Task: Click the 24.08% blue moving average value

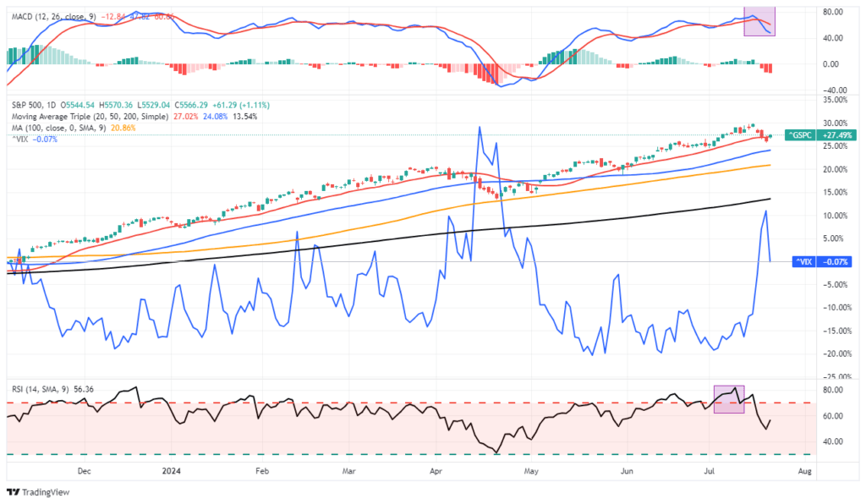Action: 216,117
